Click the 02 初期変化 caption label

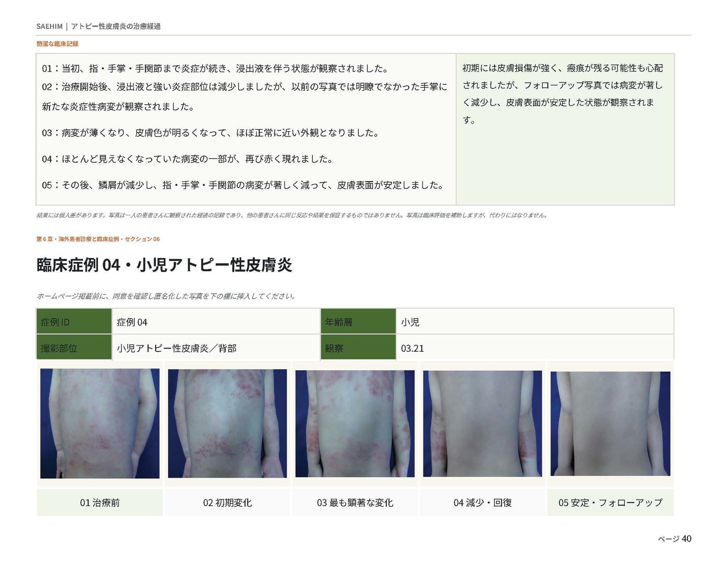[227, 503]
